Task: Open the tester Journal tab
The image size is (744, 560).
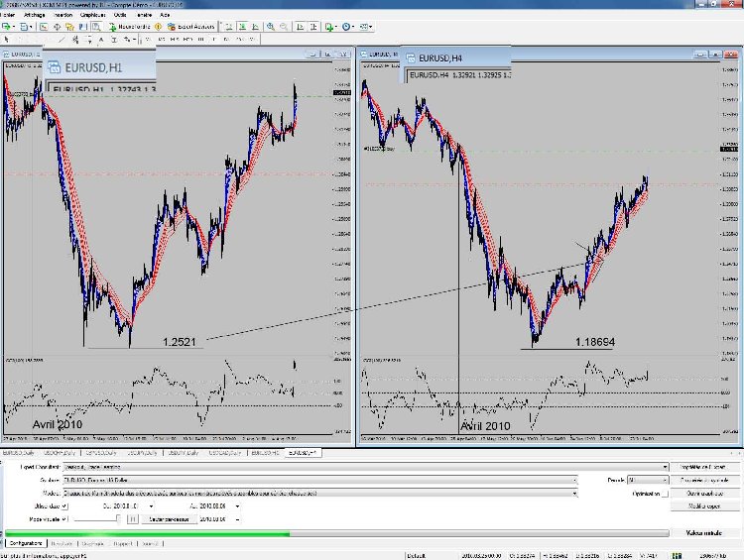Action: [150, 543]
